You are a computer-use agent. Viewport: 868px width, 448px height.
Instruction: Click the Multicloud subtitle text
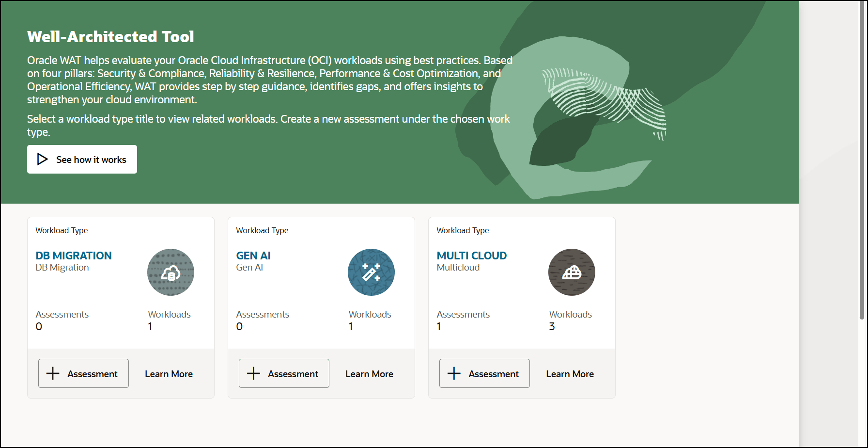(x=458, y=267)
